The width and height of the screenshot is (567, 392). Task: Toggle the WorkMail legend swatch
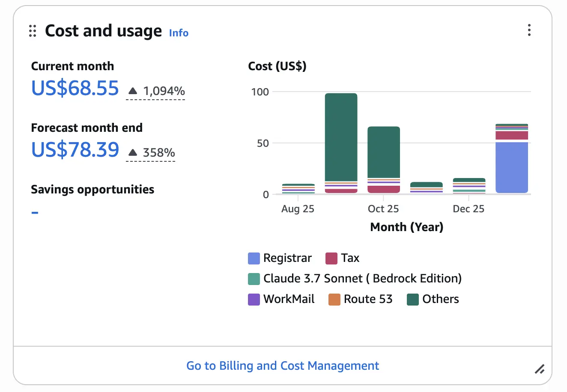pos(254,300)
